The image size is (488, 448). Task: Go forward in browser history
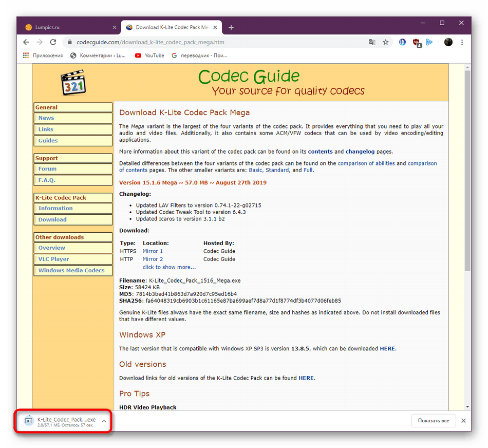click(x=40, y=42)
